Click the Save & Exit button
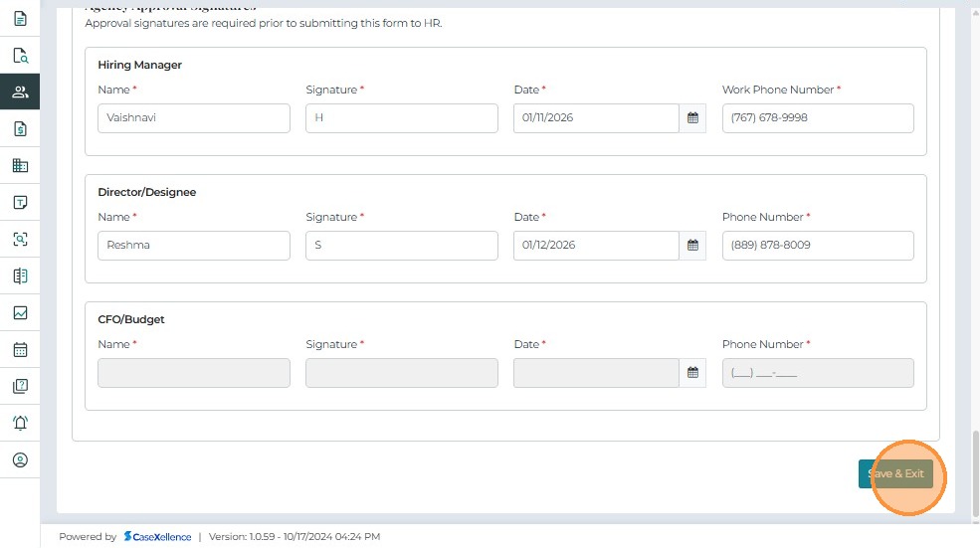The height and width of the screenshot is (548, 980). pyautogui.click(x=895, y=474)
